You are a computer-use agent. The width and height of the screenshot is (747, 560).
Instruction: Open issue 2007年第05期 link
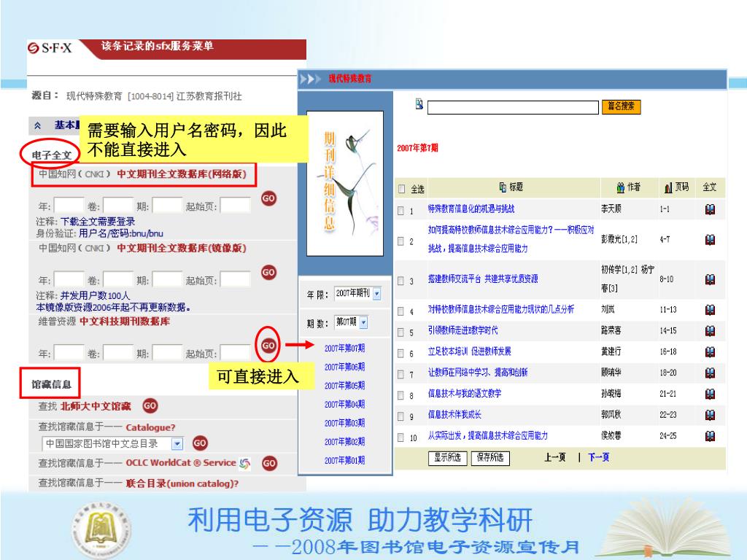pyautogui.click(x=344, y=385)
